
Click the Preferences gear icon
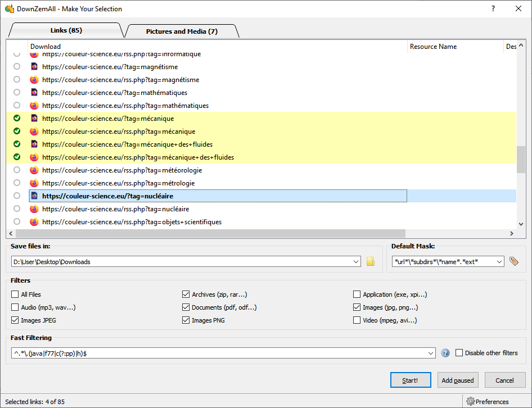[470, 401]
